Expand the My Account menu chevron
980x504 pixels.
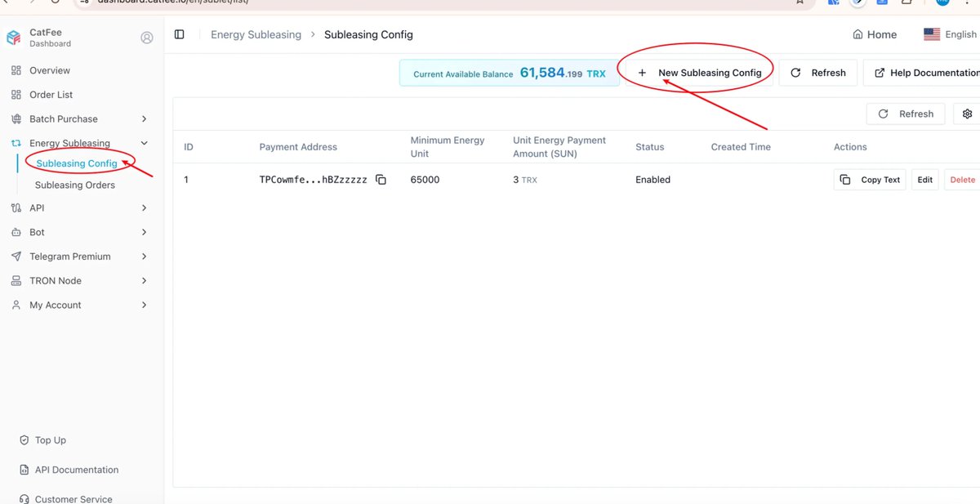pyautogui.click(x=145, y=305)
